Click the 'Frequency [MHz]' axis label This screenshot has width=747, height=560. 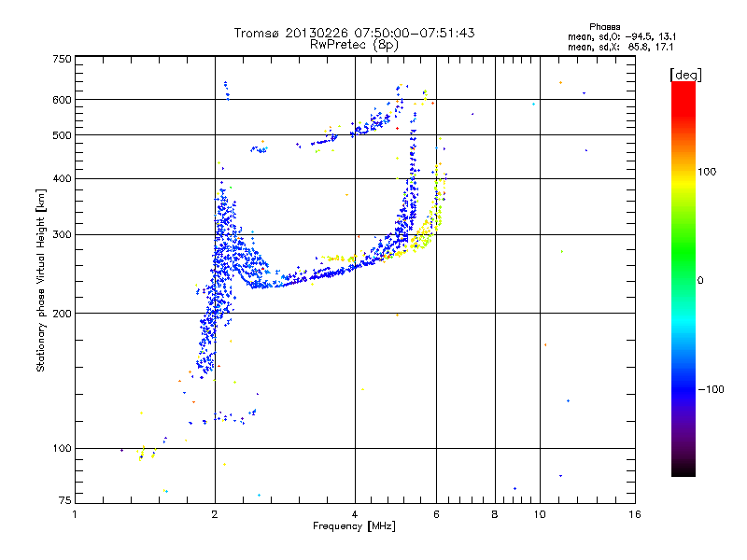(354, 526)
